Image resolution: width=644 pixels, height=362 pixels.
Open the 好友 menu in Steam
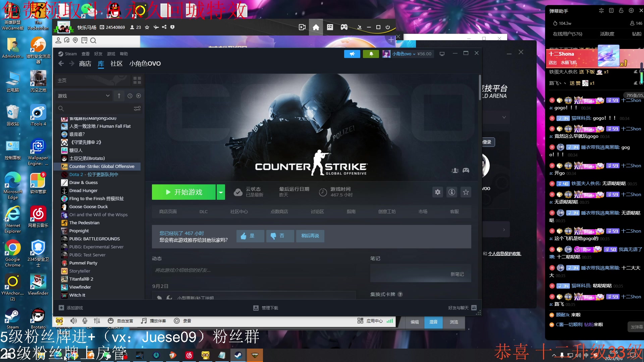pos(98,54)
